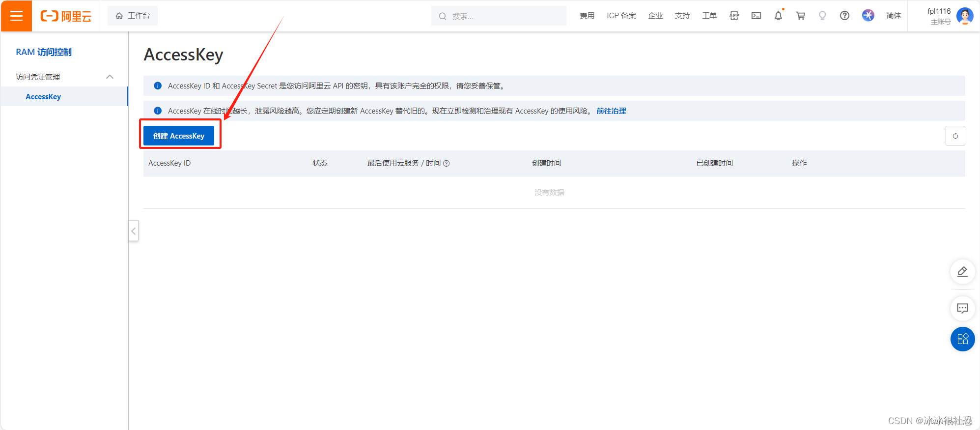Open the fpl1116 account avatar
Image resolution: width=980 pixels, height=430 pixels.
coord(965,16)
